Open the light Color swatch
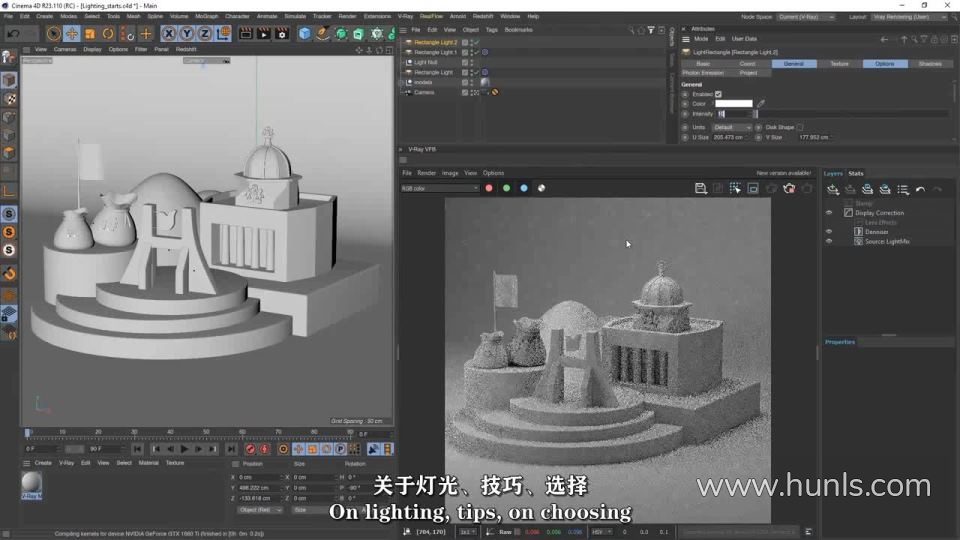 [733, 103]
